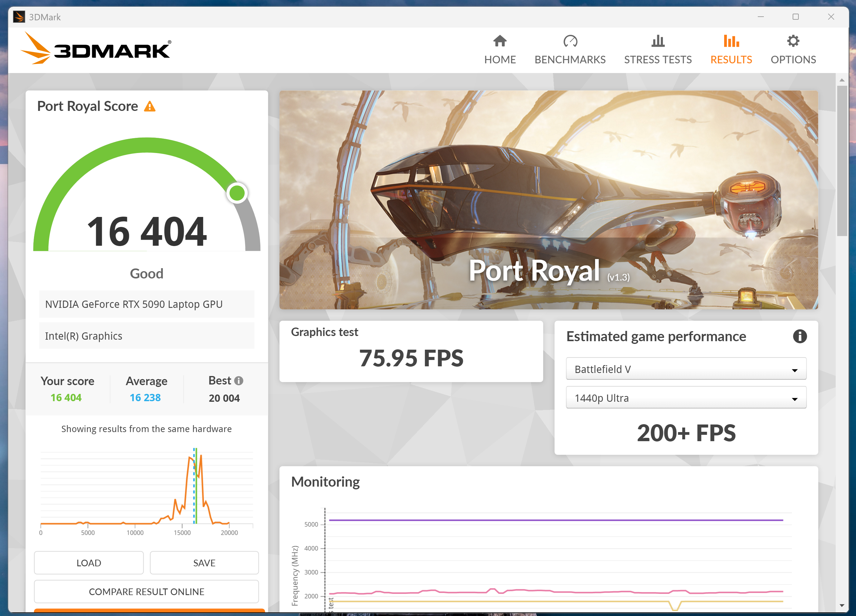This screenshot has width=856, height=616.
Task: Click the Showing results from the same hardware text
Action: (x=146, y=429)
